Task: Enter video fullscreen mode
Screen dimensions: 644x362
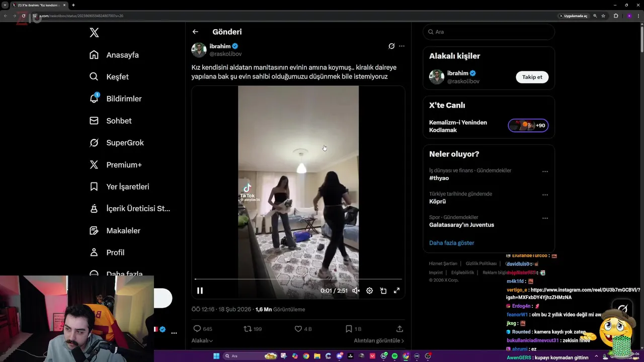Action: (396, 291)
